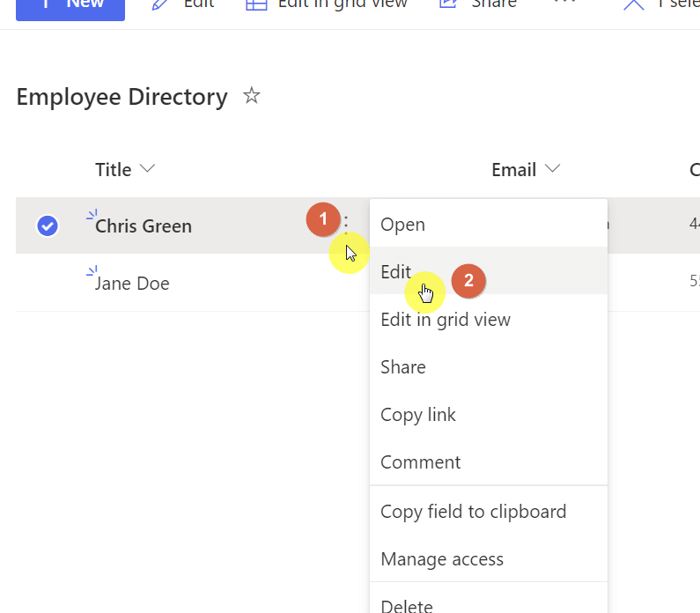Click Edit in the top command bar
Viewport: 700px width, 613px height.
click(x=199, y=4)
